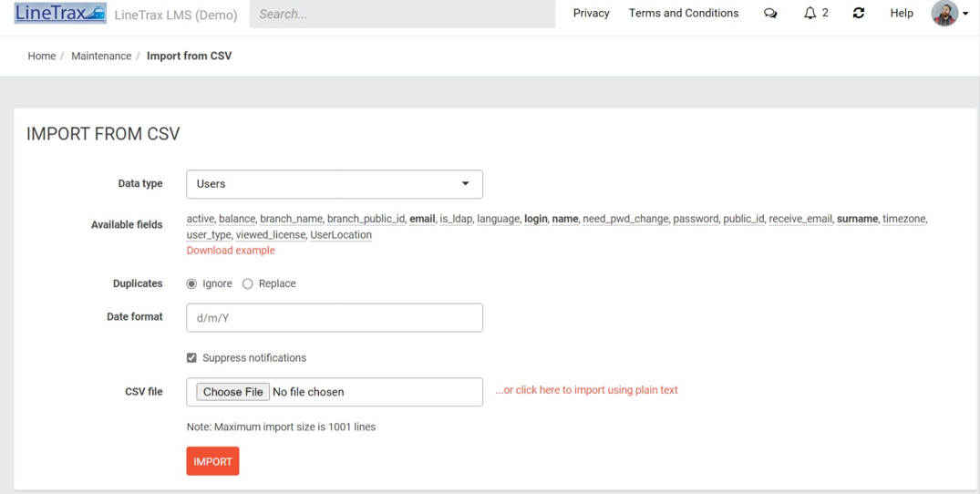This screenshot has height=494, width=980.
Task: Click the LineTrax logo
Action: coord(60,14)
